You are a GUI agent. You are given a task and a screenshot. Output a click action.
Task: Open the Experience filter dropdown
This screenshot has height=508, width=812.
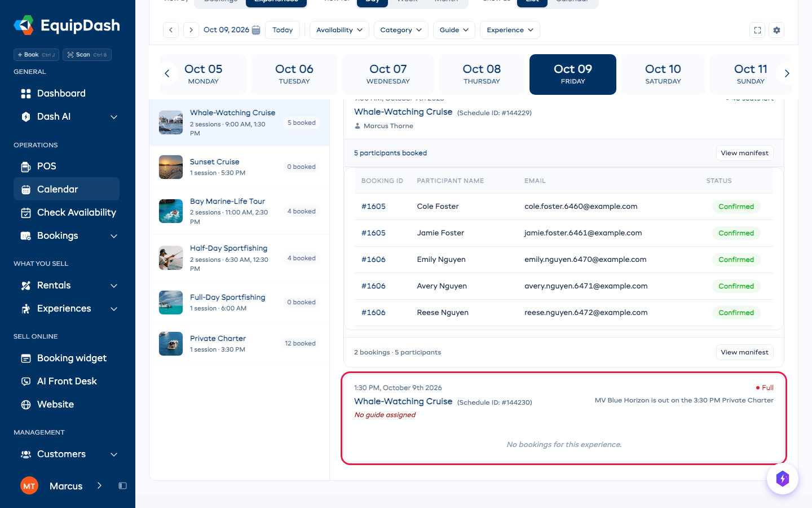[x=510, y=30]
